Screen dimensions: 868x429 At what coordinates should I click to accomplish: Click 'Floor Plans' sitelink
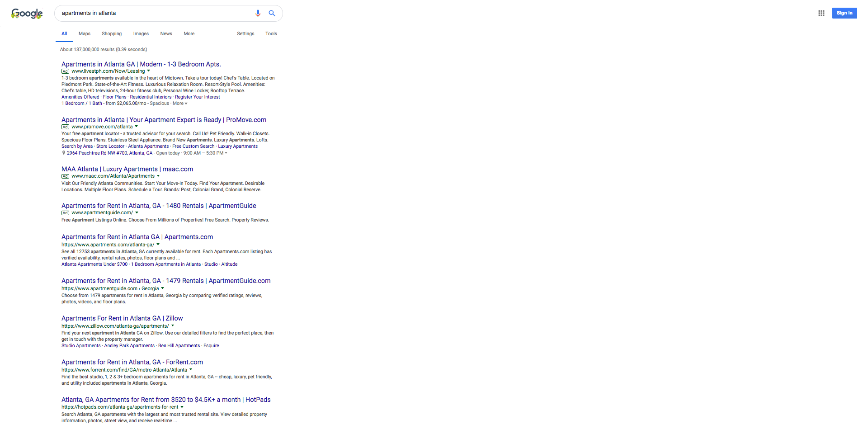[x=114, y=97]
